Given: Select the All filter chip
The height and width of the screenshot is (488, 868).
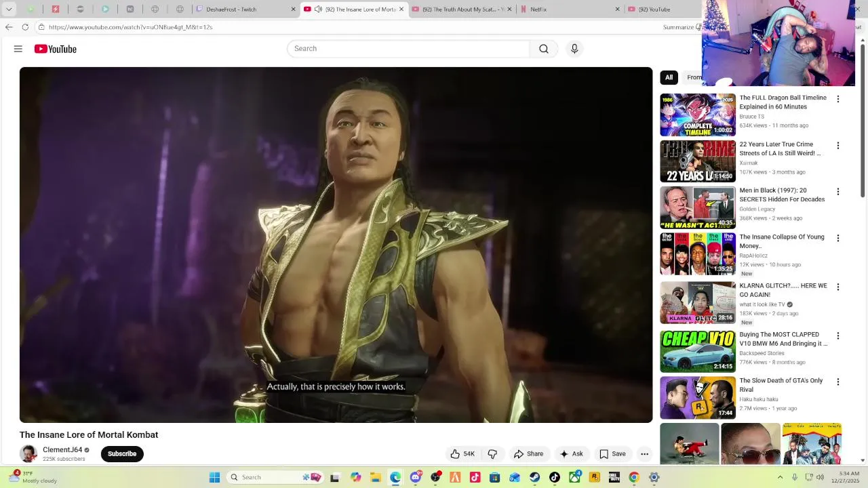Looking at the screenshot, I should pyautogui.click(x=669, y=77).
